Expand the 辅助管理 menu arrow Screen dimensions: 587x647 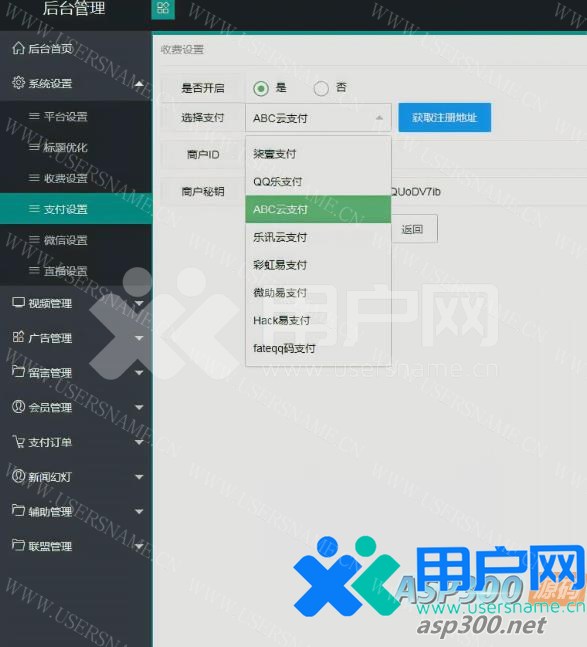tap(139, 512)
